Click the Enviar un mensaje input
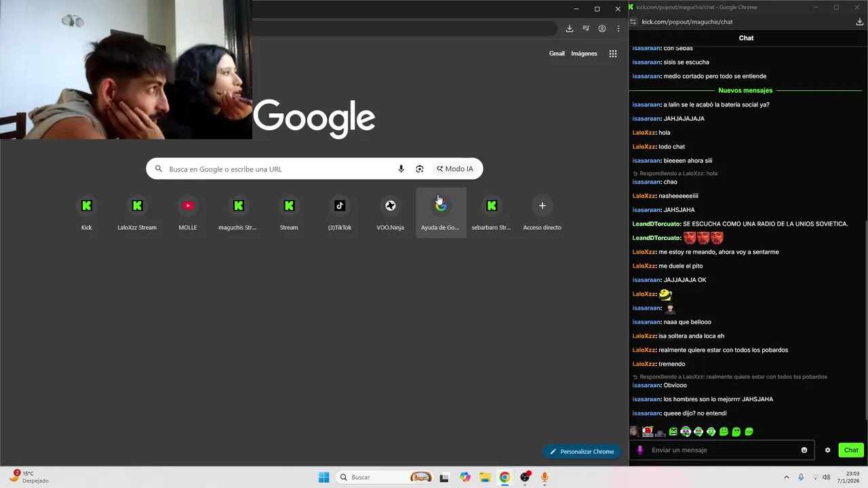 724,450
